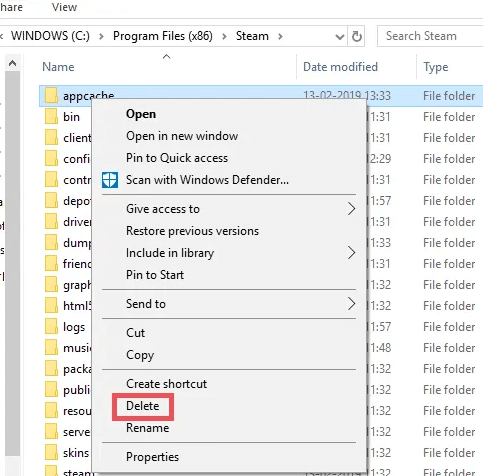
Task: Expand the Send to submenu arrow
Action: (x=351, y=304)
